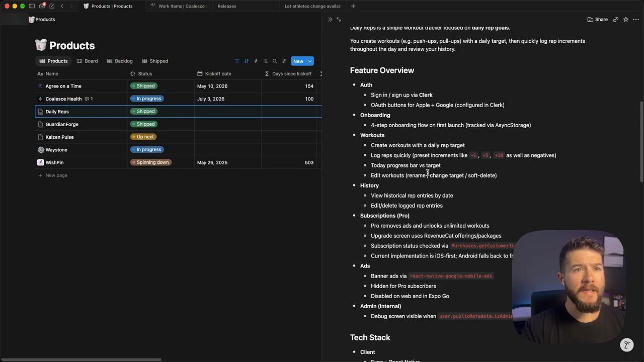
Task: Collapse side peek with double-chevron icon
Action: pyautogui.click(x=330, y=20)
